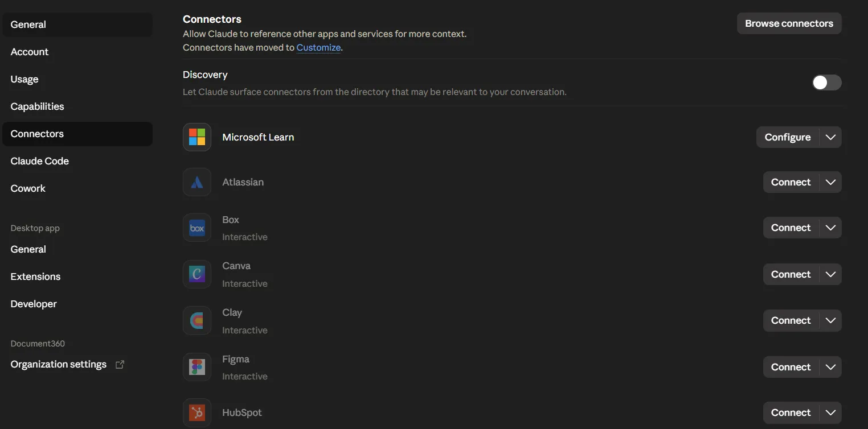Select the Capabilities section
Viewport: 868px width, 429px height.
[x=77, y=106]
